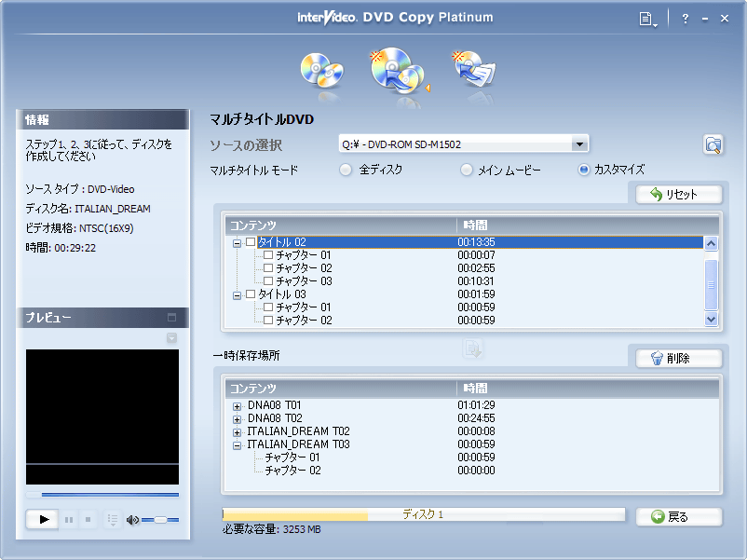Play the preview video

point(43,519)
